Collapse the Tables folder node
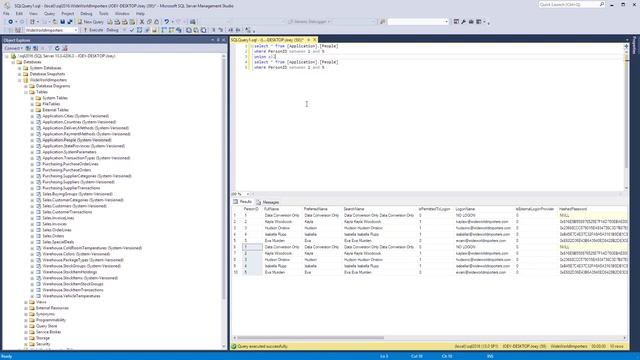Image resolution: width=640 pixels, height=360 pixels. [26, 92]
